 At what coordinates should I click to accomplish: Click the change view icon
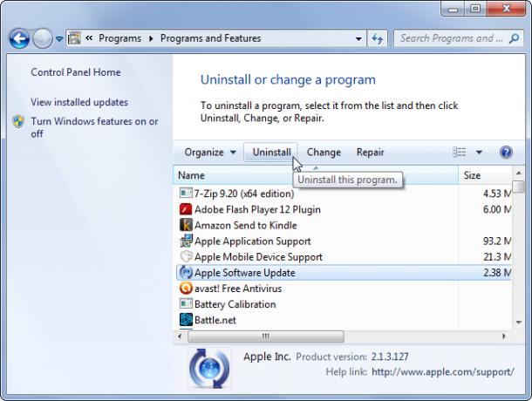click(460, 152)
